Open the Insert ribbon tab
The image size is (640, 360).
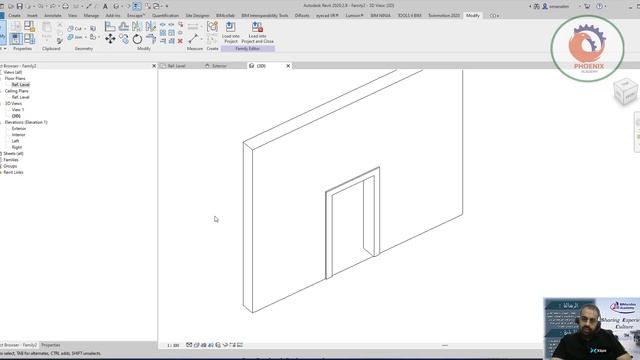32,16
